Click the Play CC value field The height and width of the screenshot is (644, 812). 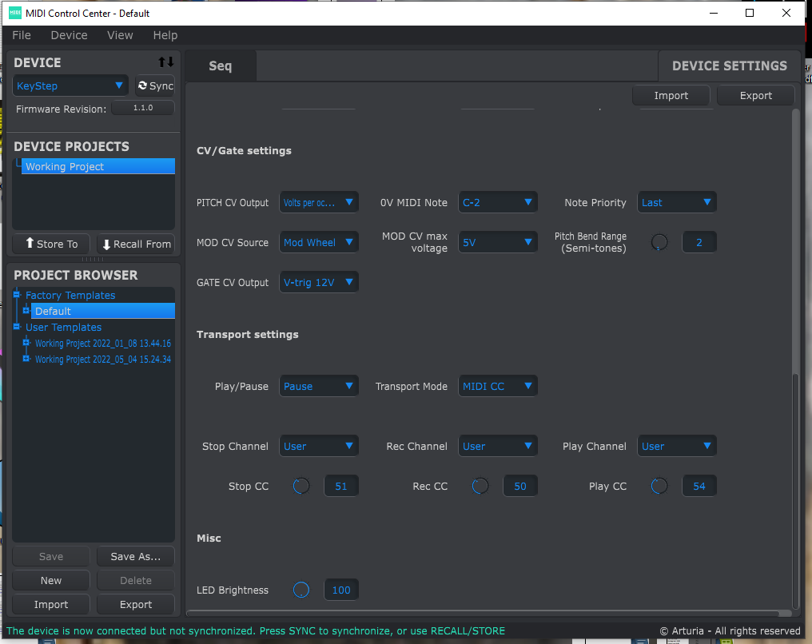point(699,486)
